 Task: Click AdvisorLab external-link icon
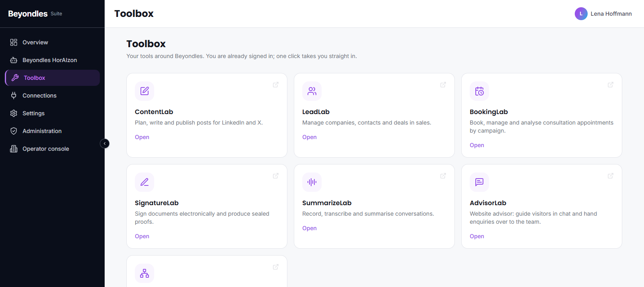(x=611, y=176)
